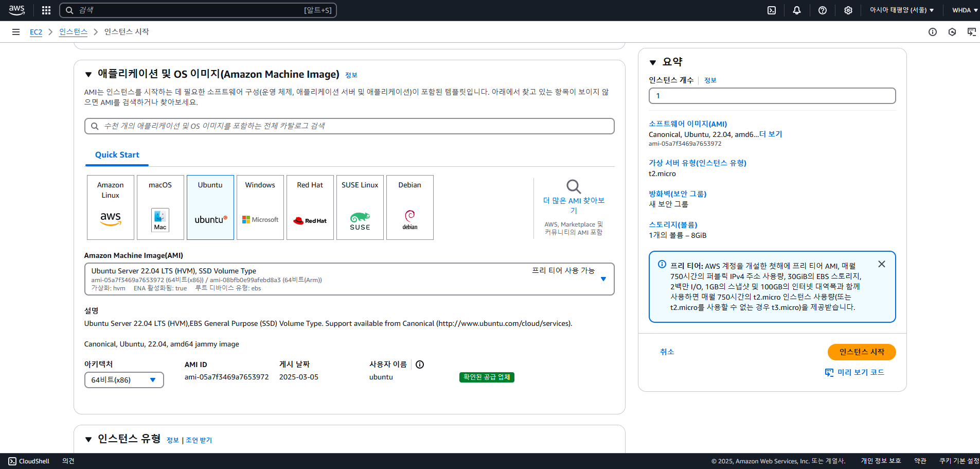Select the Windows AMI tile
The height and width of the screenshot is (469, 980).
(260, 207)
